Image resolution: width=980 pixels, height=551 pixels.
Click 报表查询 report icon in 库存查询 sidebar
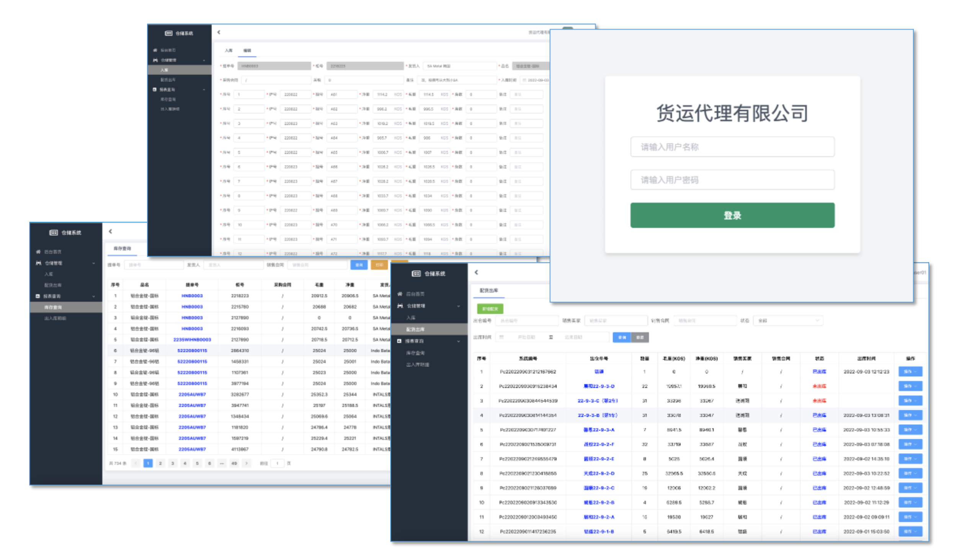[x=38, y=296]
